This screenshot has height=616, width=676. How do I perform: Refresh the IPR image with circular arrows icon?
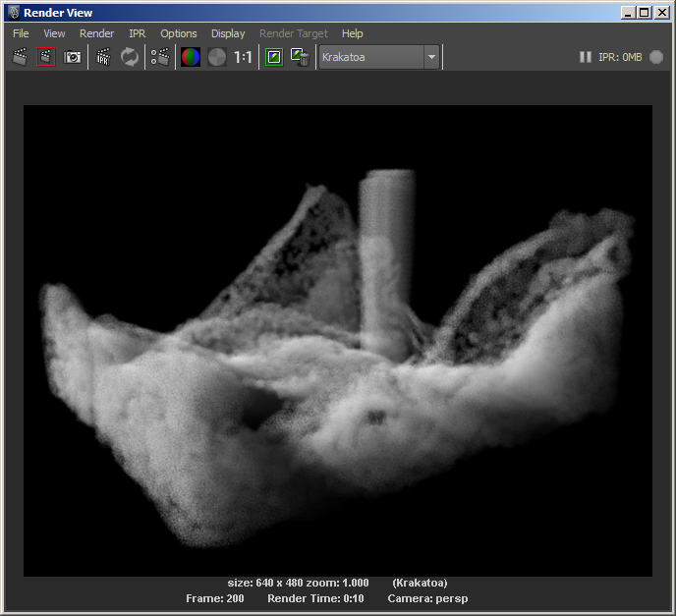pyautogui.click(x=130, y=57)
